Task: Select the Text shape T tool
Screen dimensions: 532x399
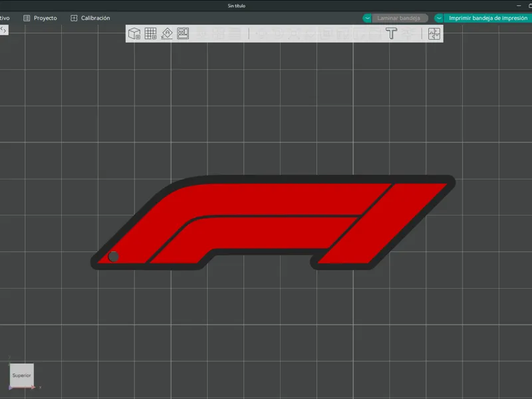Action: tap(391, 34)
